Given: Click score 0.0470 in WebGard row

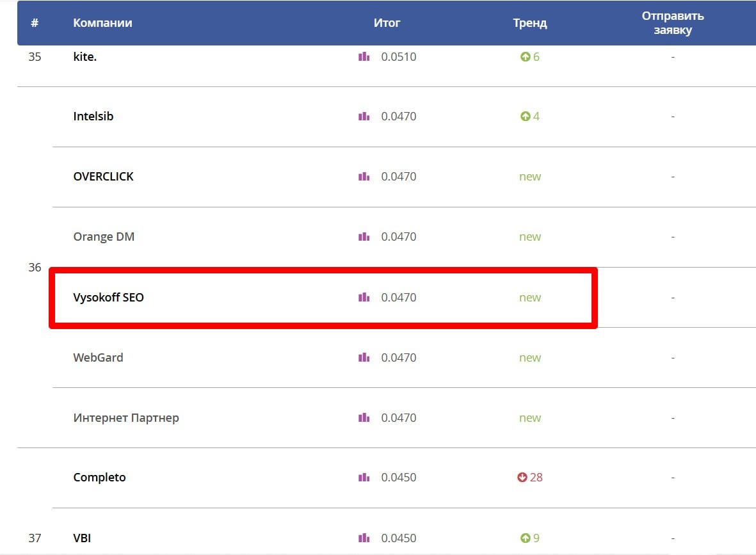Looking at the screenshot, I should (x=399, y=357).
